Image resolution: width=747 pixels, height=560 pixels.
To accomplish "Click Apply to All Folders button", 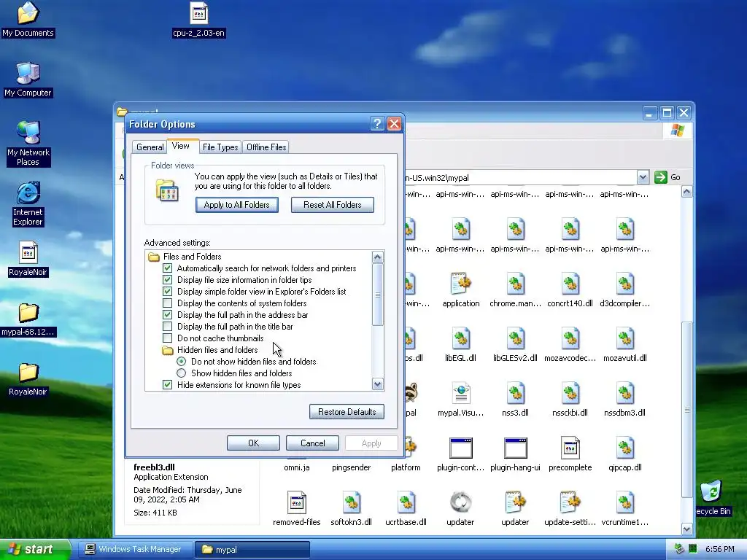I will (237, 205).
